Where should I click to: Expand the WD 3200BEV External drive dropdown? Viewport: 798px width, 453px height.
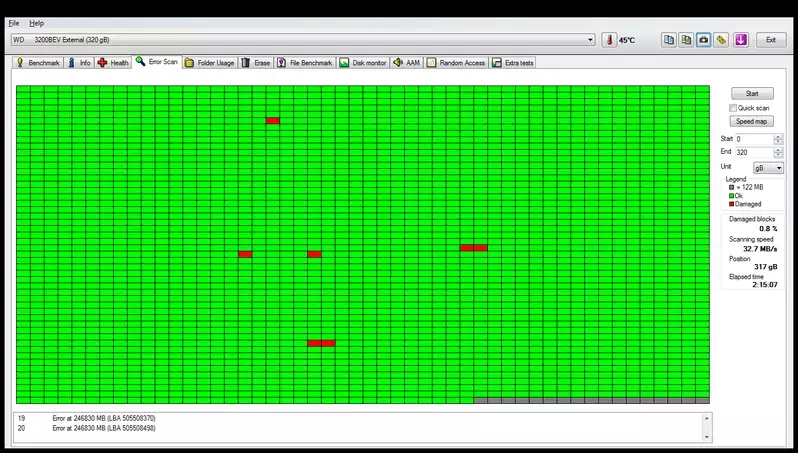[x=590, y=40]
